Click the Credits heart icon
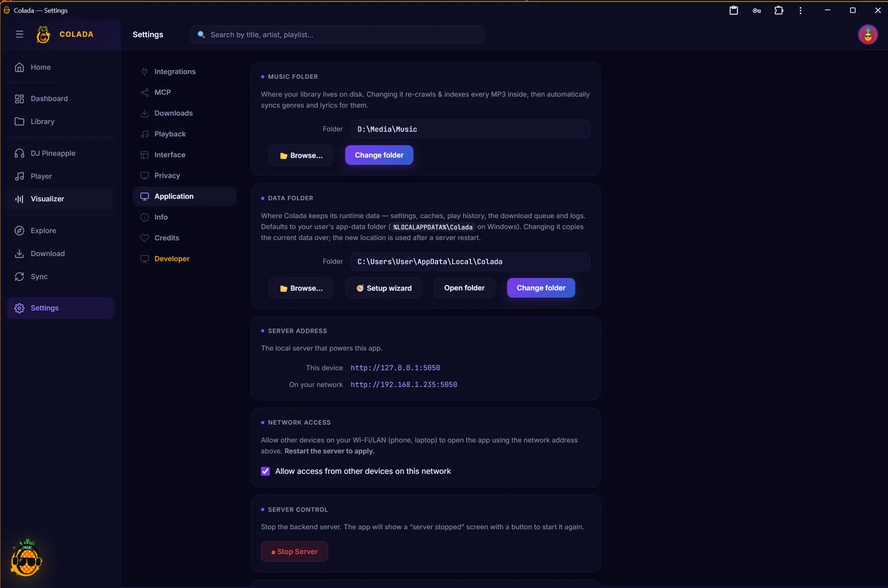 144,238
